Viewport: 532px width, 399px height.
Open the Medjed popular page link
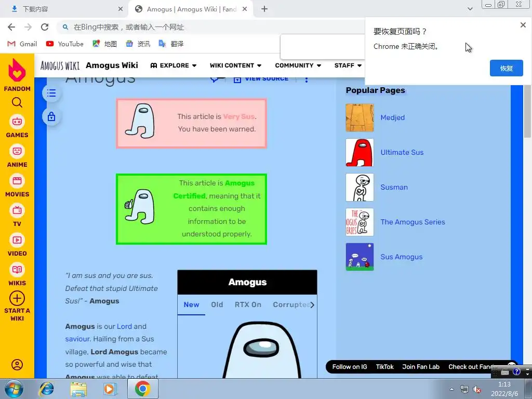[393, 117]
